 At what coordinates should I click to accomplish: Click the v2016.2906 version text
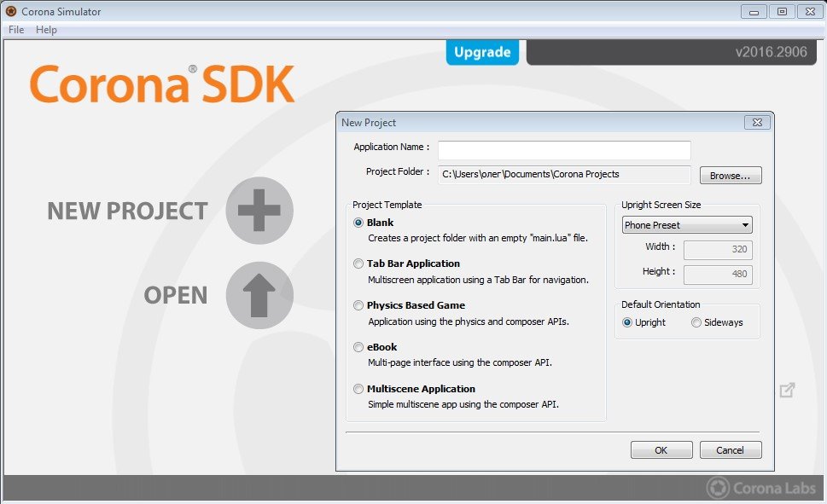click(x=771, y=52)
